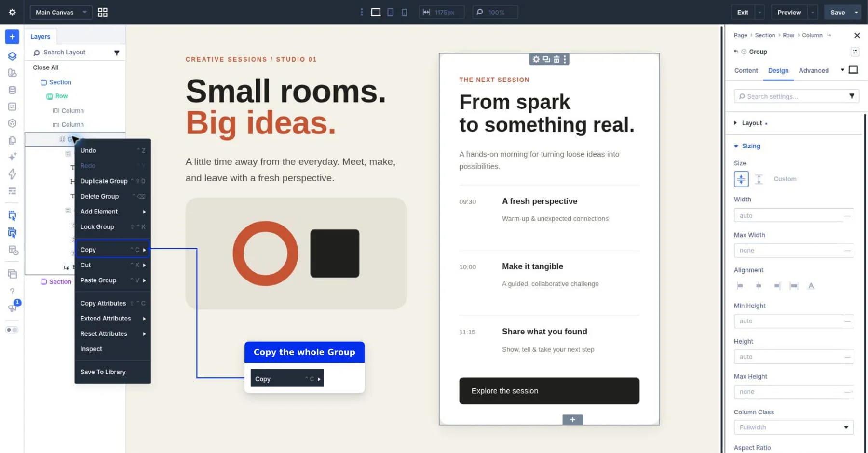Screen dimensions: 868x453
Task: Select Save To Library in context menu
Action: tap(113, 372)
